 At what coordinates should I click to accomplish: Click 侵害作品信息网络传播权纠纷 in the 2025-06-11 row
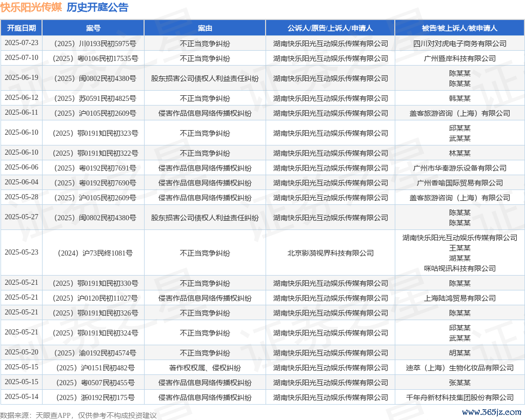[x=205, y=113]
